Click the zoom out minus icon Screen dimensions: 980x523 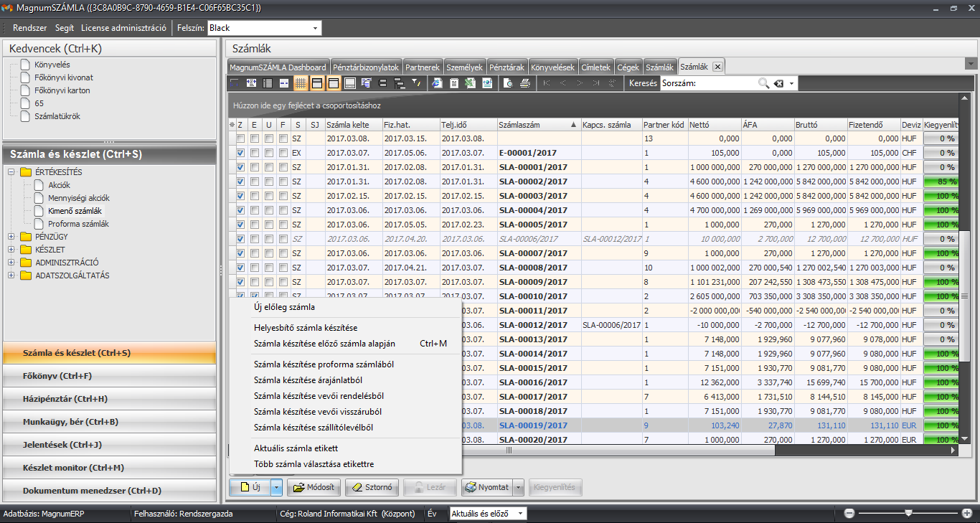(849, 514)
